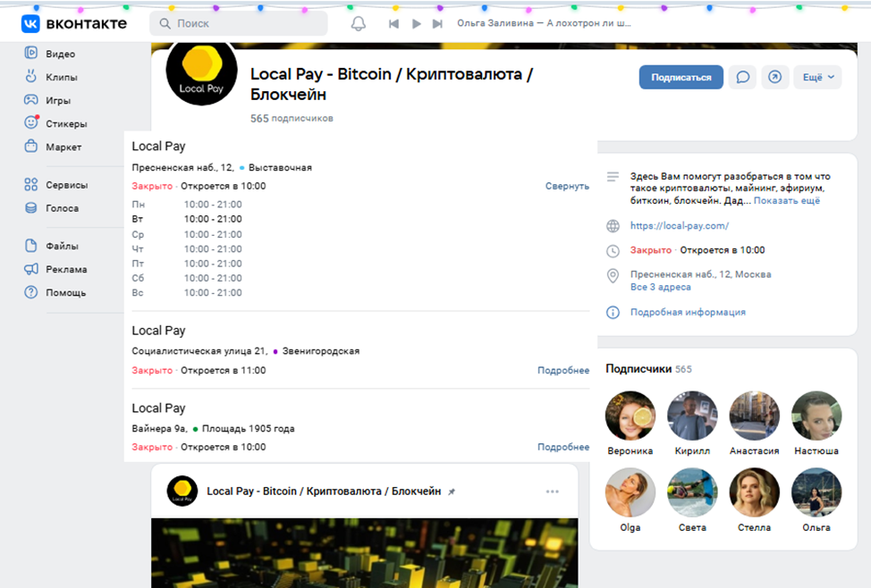The image size is (871, 588).
Task: Open subscriber Настюша's avatar
Action: click(x=816, y=416)
